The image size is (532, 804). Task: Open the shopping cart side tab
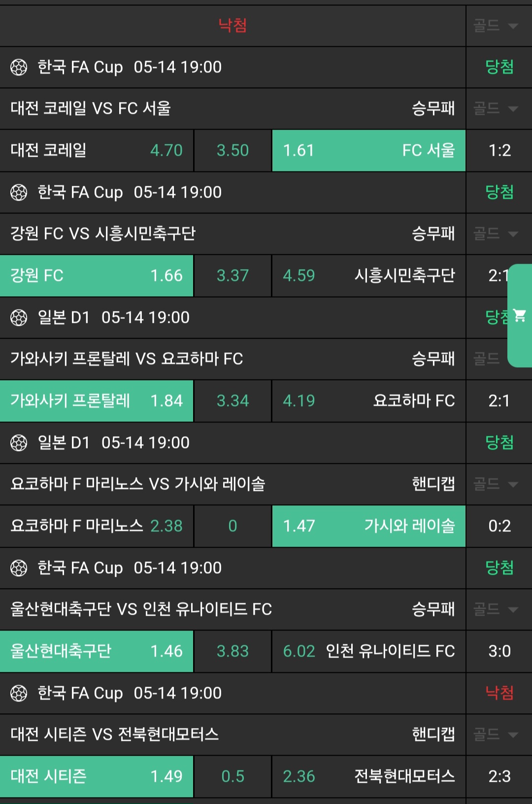(x=520, y=315)
